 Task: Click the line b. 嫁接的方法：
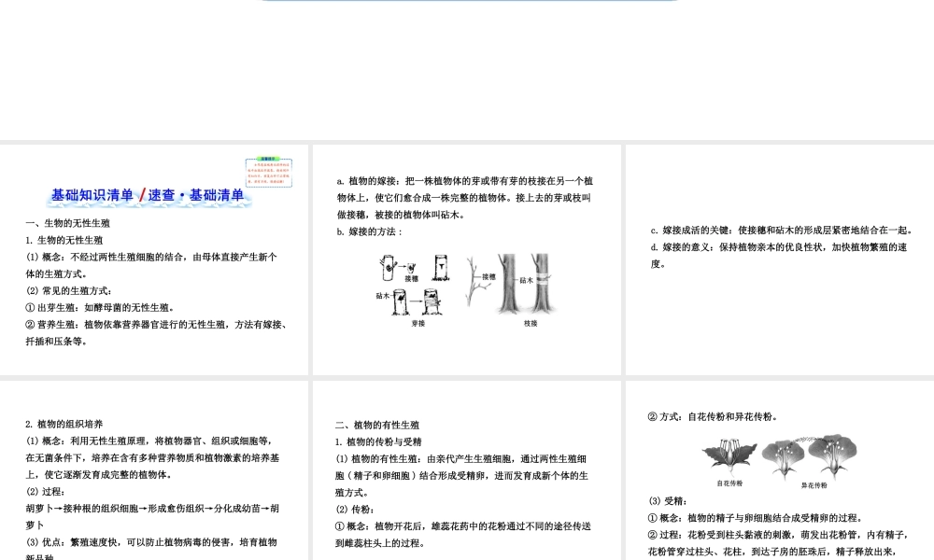pyautogui.click(x=370, y=232)
